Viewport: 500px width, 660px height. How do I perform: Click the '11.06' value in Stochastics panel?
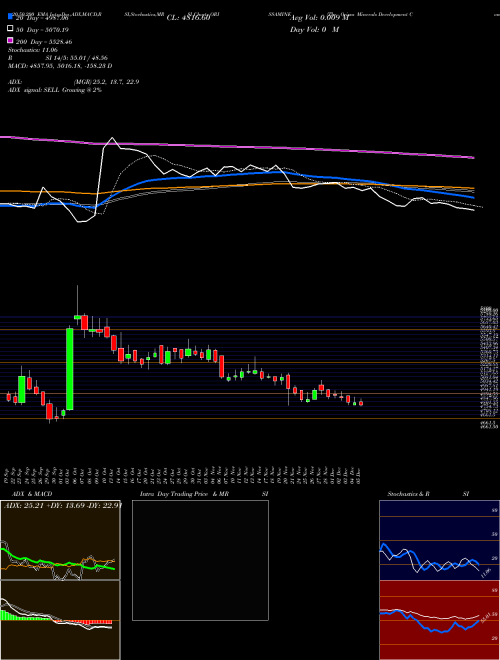(485, 573)
